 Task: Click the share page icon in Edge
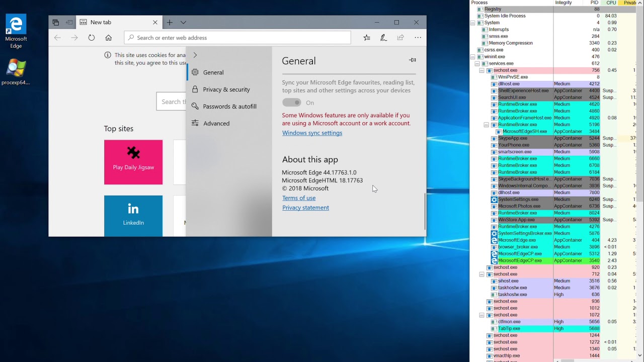point(400,38)
